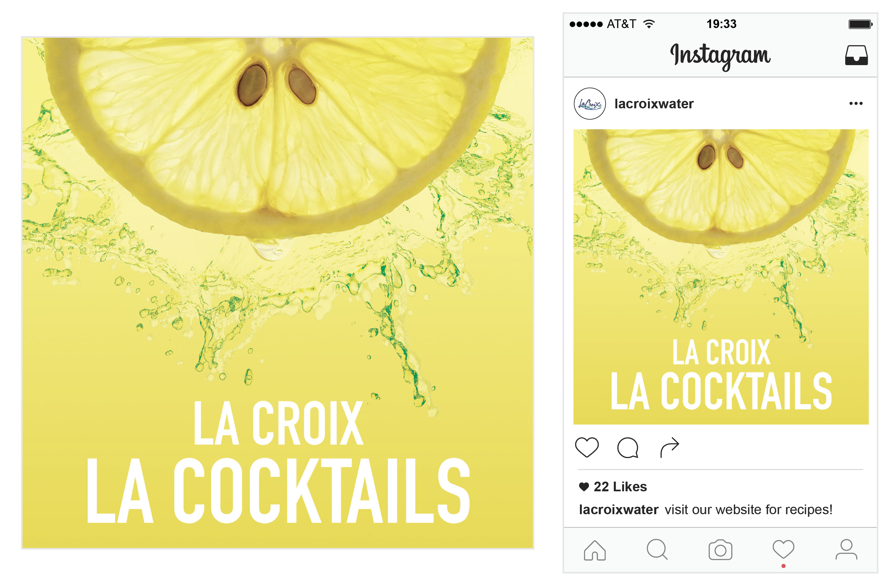Click the large La Croix cocktails artwork
This screenshot has width=891, height=588.
278,293
